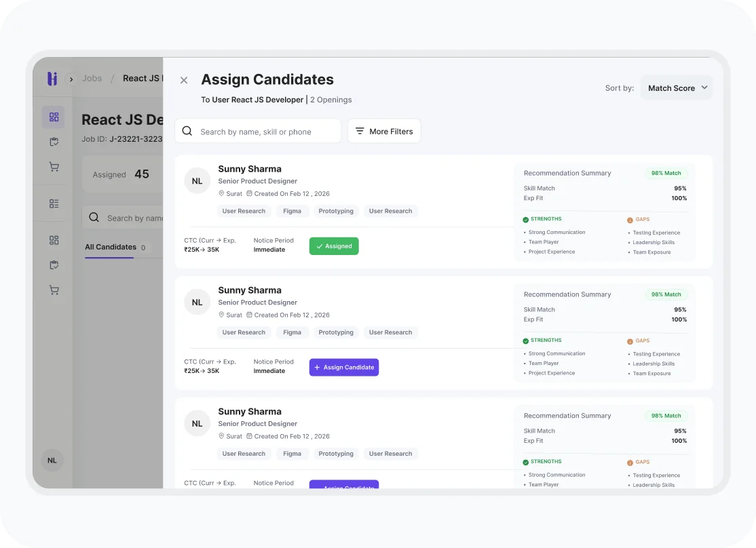
Task: Click the topmost shopping cart sidebar icon
Action: [x=54, y=167]
